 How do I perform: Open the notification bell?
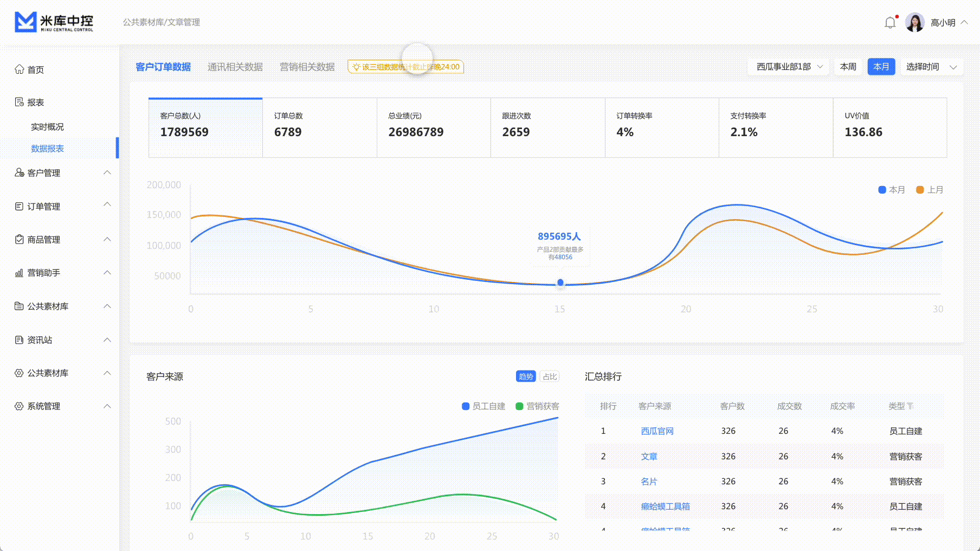coord(890,23)
